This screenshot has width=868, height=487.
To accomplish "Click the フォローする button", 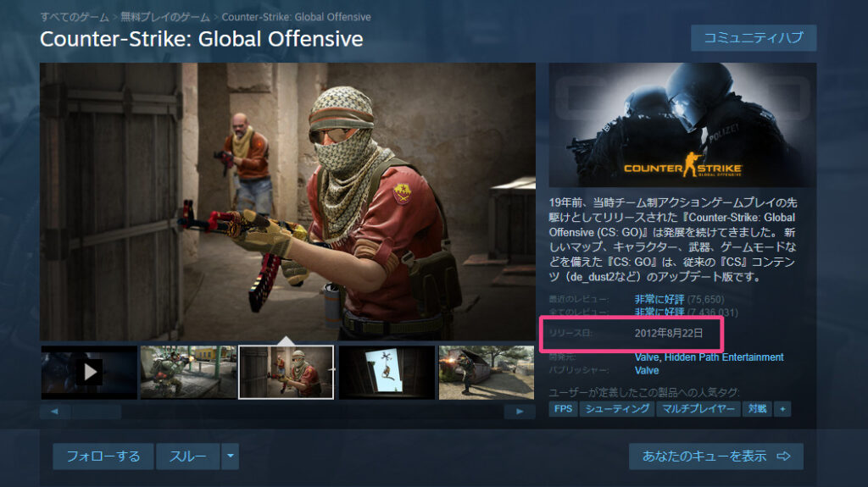I will 103,456.
